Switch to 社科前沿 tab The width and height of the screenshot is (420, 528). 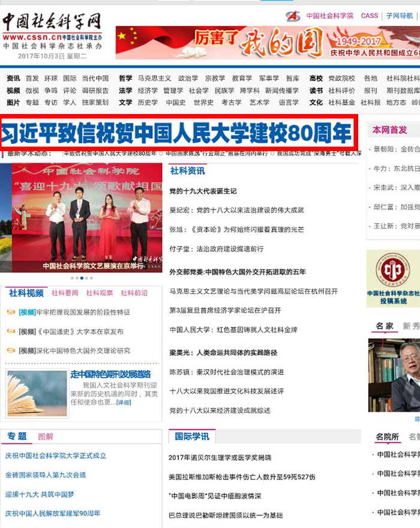(x=134, y=293)
